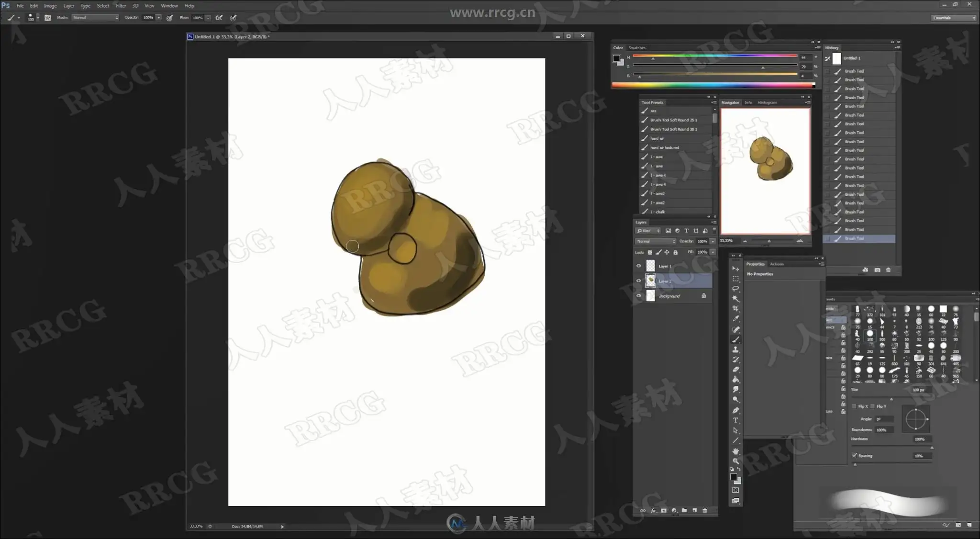The height and width of the screenshot is (539, 980).
Task: Choose the Pen tool
Action: tap(735, 410)
